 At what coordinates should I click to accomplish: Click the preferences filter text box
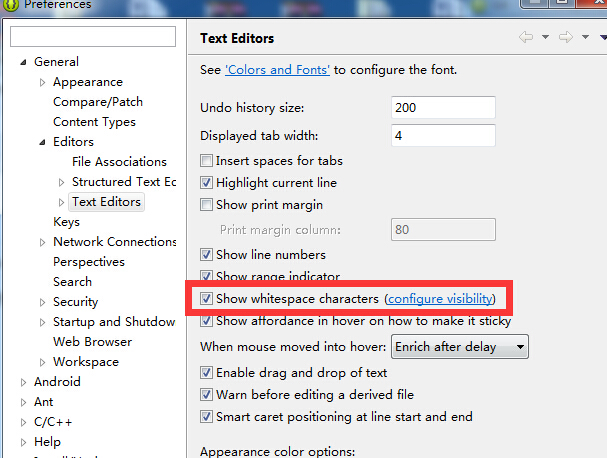[92, 37]
